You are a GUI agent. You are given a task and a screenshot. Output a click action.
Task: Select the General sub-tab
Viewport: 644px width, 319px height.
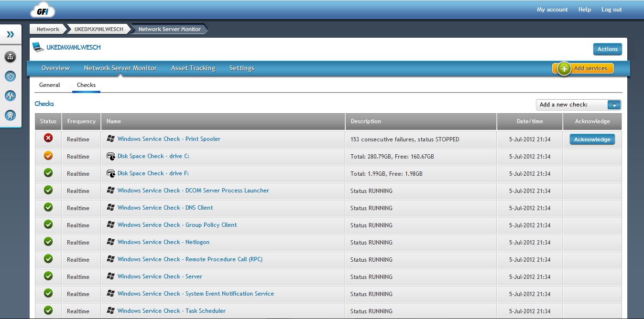pyautogui.click(x=50, y=85)
